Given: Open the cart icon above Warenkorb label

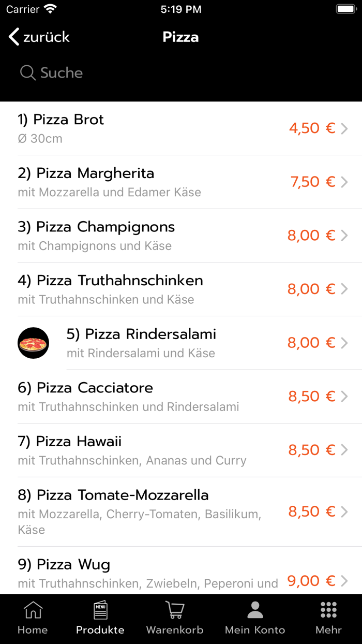Looking at the screenshot, I should [x=174, y=609].
